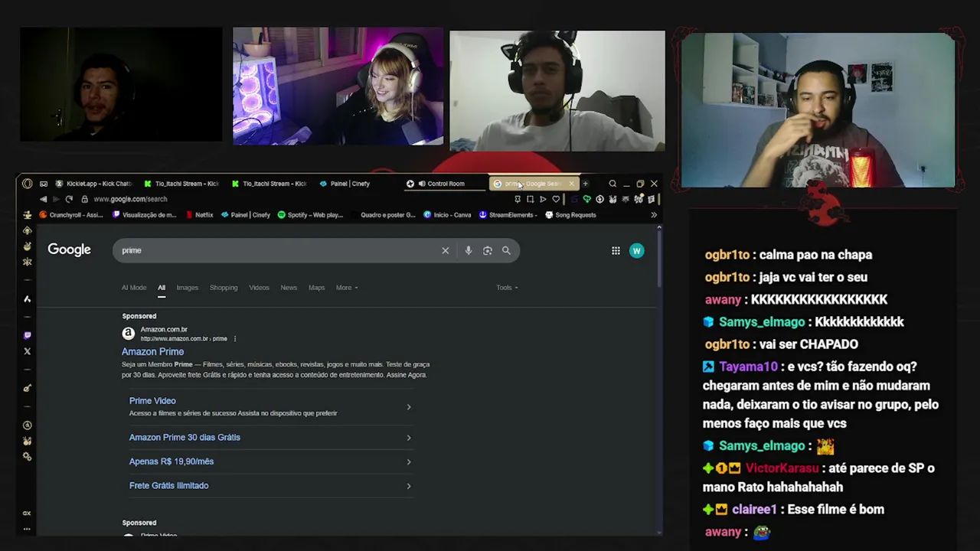
Task: Open the StreamElements bookmark
Action: coord(507,215)
